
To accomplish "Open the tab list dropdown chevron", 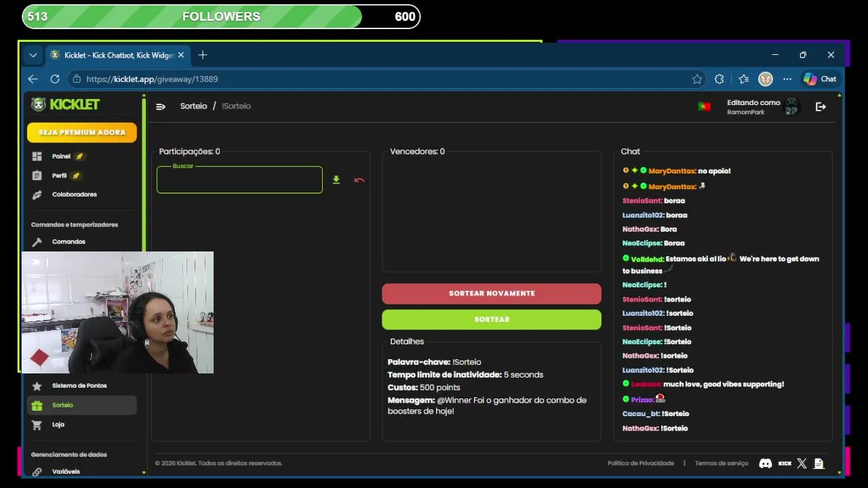I will pos(33,55).
